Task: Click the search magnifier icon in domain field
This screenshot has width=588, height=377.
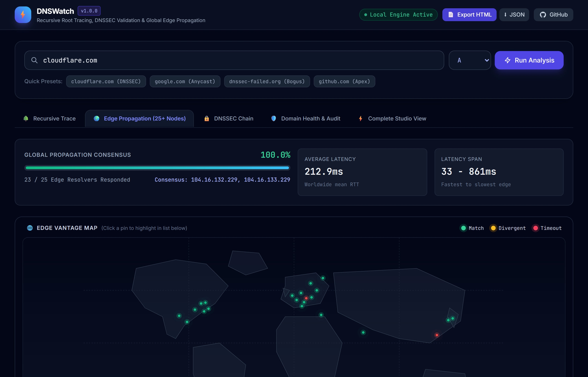Action: click(x=34, y=60)
